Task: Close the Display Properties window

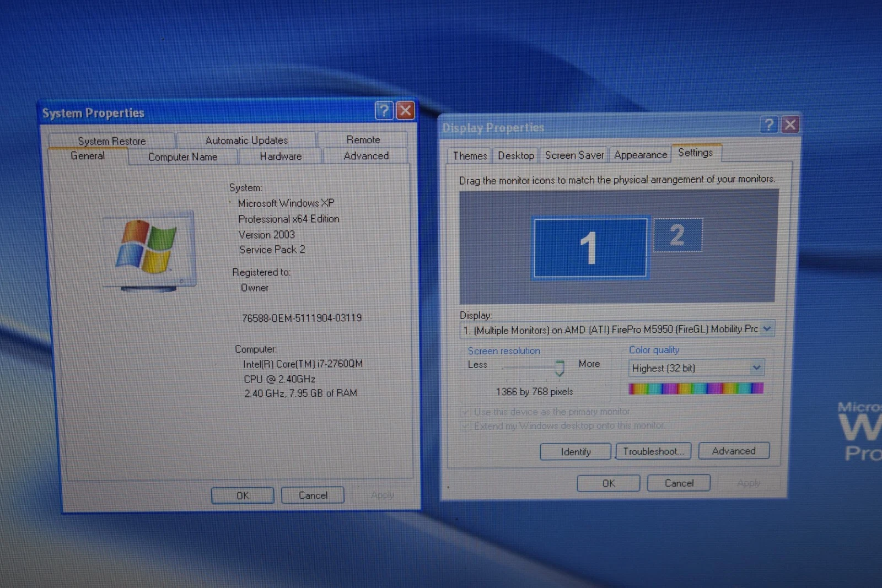Action: click(790, 125)
